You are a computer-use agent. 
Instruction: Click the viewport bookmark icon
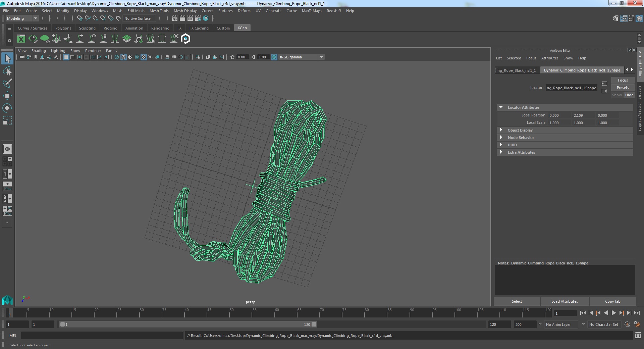point(36,57)
